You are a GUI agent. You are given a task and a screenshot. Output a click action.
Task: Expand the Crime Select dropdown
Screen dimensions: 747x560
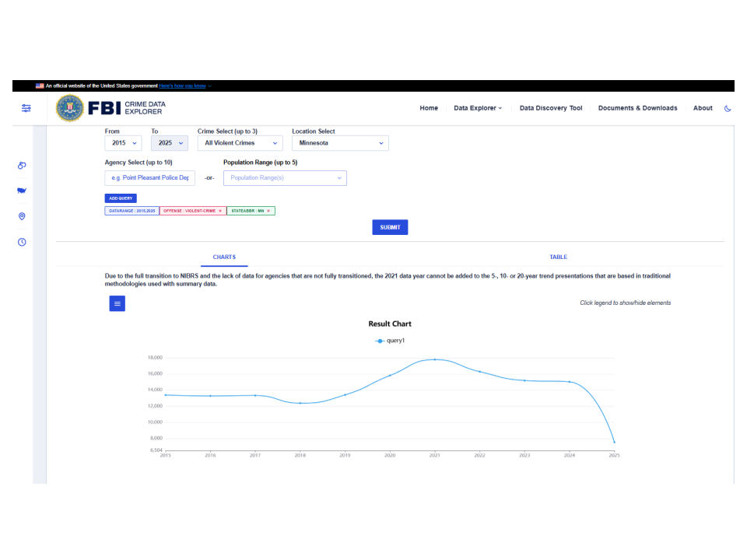[239, 143]
